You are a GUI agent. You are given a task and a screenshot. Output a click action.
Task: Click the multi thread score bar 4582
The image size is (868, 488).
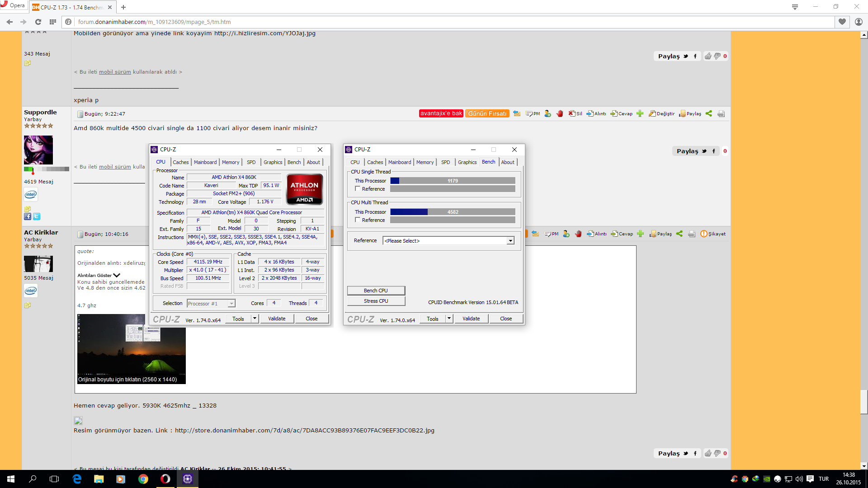(453, 212)
